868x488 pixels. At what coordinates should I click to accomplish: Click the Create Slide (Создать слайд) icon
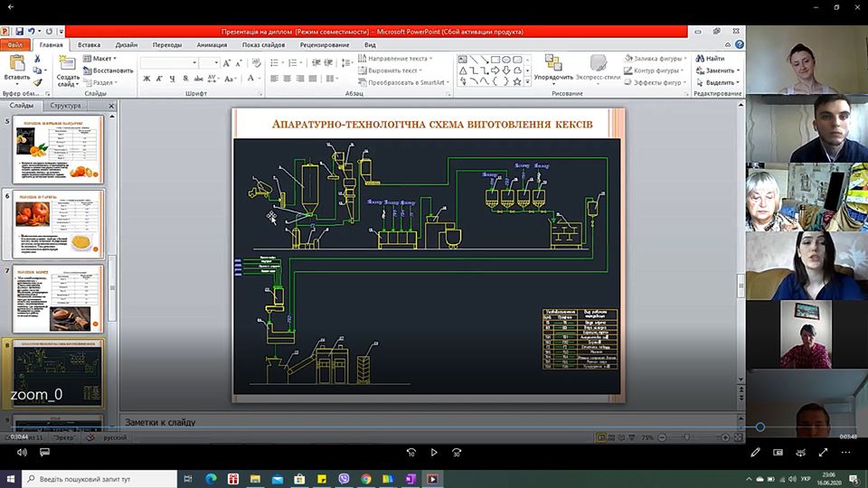(68, 63)
